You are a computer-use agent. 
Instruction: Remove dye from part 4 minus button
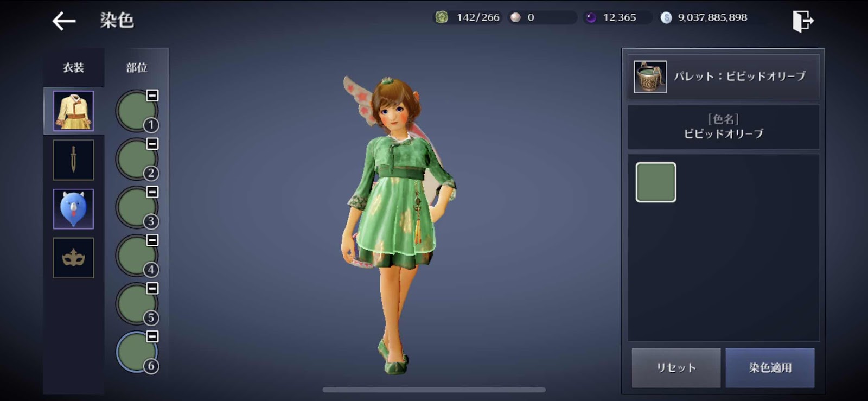pyautogui.click(x=152, y=240)
